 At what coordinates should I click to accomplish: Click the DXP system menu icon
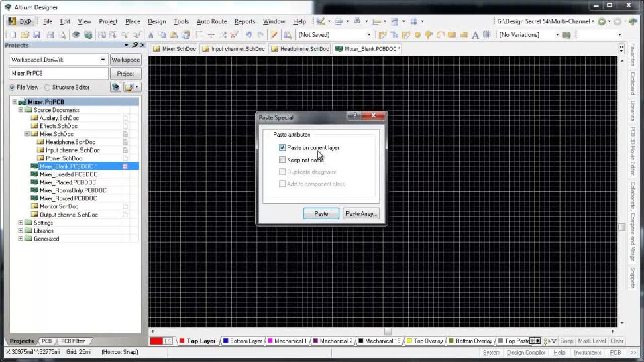(x=21, y=21)
